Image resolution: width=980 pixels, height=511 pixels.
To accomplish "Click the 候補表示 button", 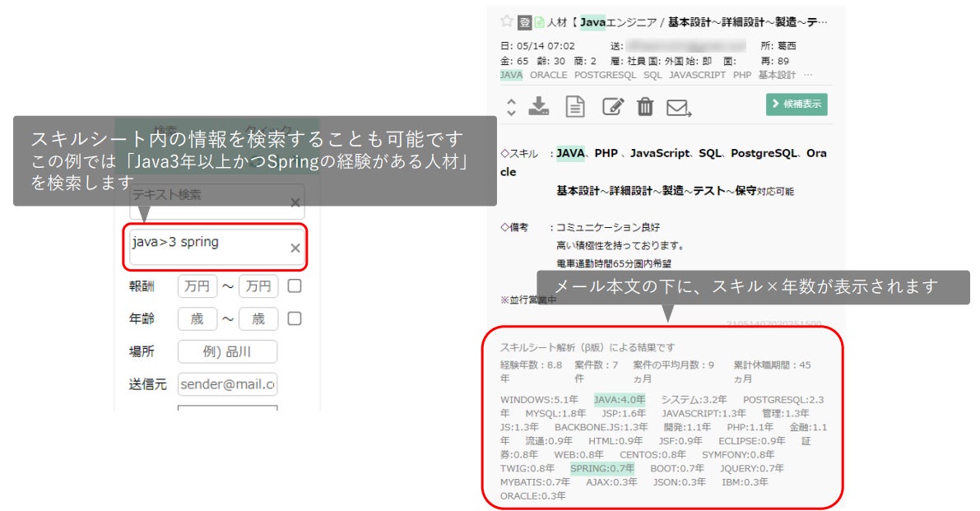I will pyautogui.click(x=797, y=105).
